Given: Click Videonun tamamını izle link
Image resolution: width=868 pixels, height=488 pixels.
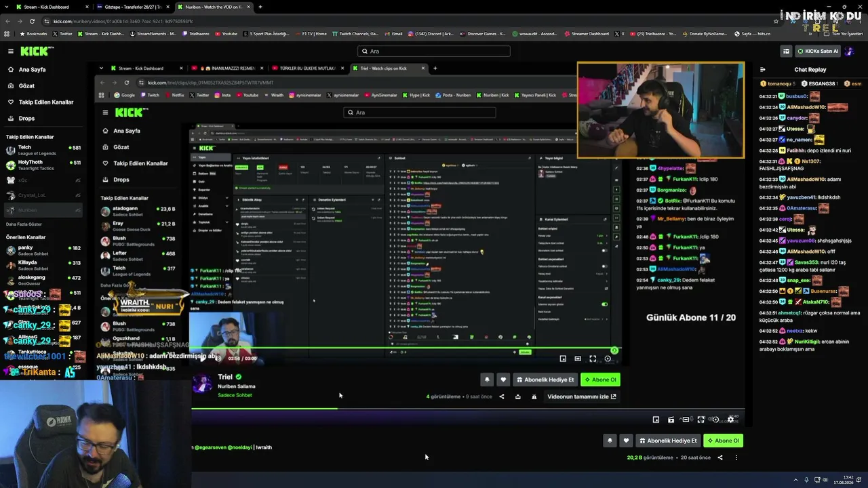Looking at the screenshot, I should point(582,396).
